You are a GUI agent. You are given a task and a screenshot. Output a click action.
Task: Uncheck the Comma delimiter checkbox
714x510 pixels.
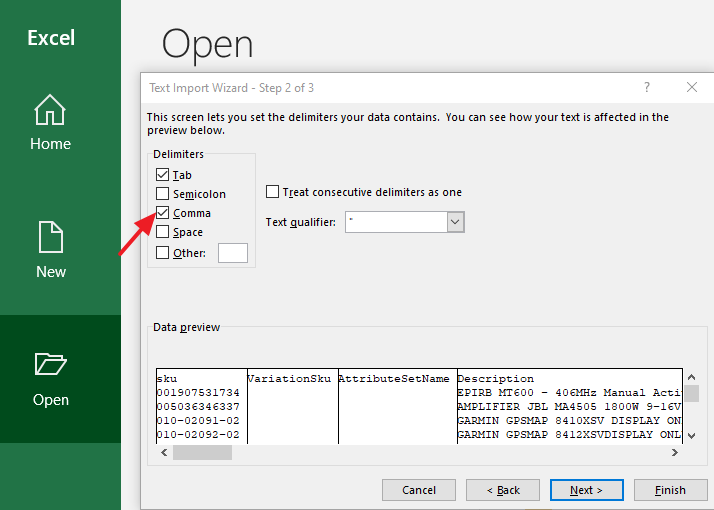tap(163, 213)
